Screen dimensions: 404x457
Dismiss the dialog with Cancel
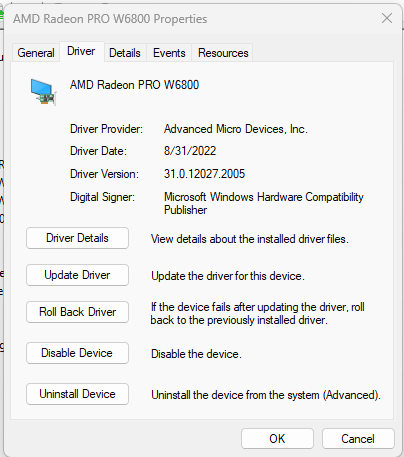358,439
